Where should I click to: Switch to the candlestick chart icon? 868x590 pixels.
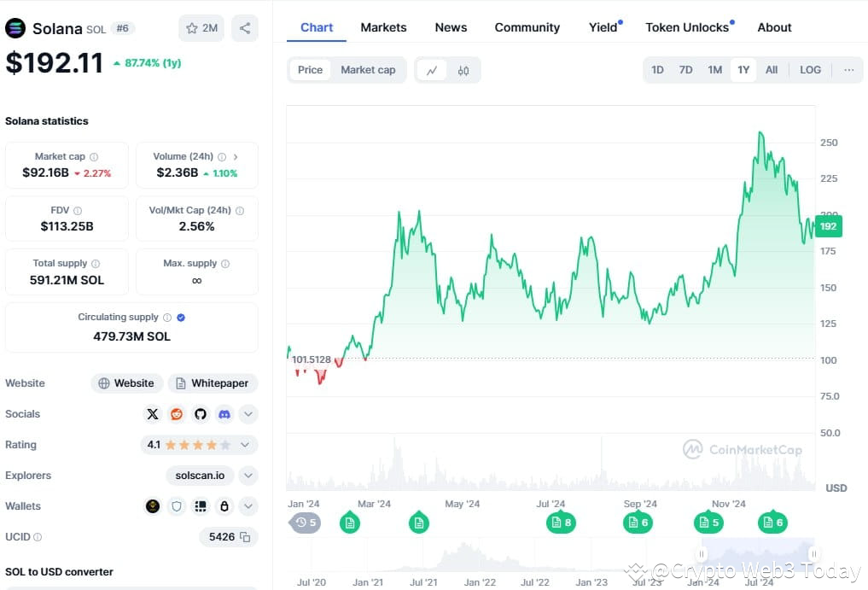pos(463,69)
